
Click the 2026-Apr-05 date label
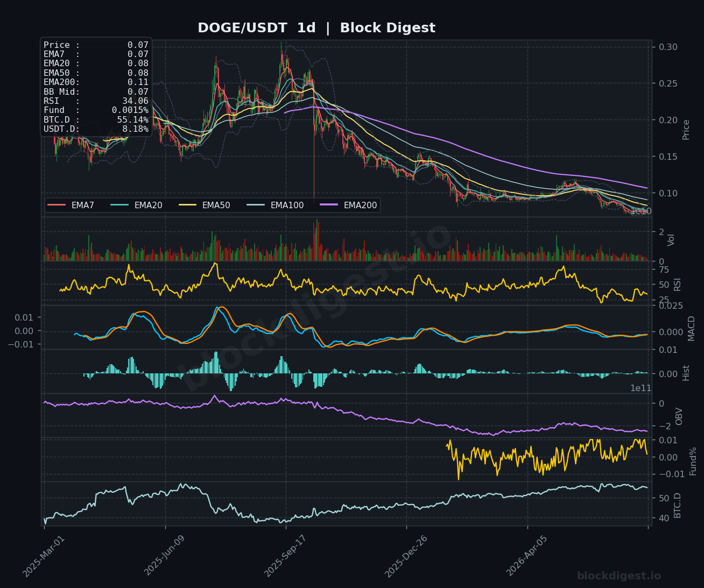(526, 557)
